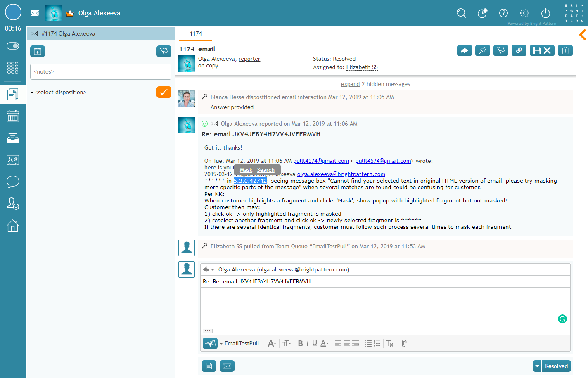This screenshot has width=588, height=378.
Task: Align text center
Action: click(x=347, y=343)
